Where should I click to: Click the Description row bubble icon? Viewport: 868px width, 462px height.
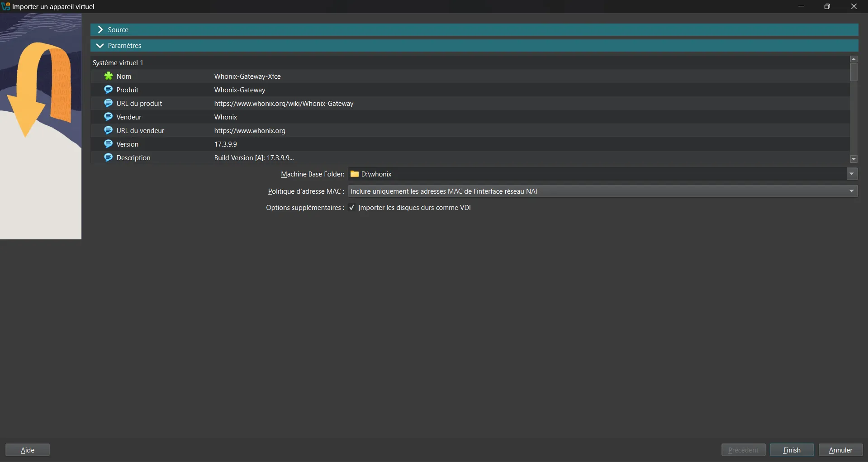pos(109,157)
